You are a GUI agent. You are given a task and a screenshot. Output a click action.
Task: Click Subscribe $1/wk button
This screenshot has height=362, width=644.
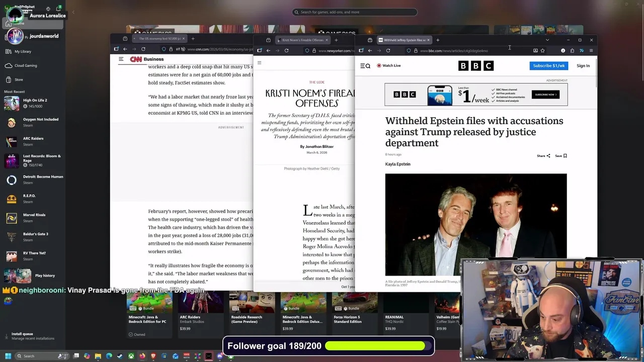[549, 65]
